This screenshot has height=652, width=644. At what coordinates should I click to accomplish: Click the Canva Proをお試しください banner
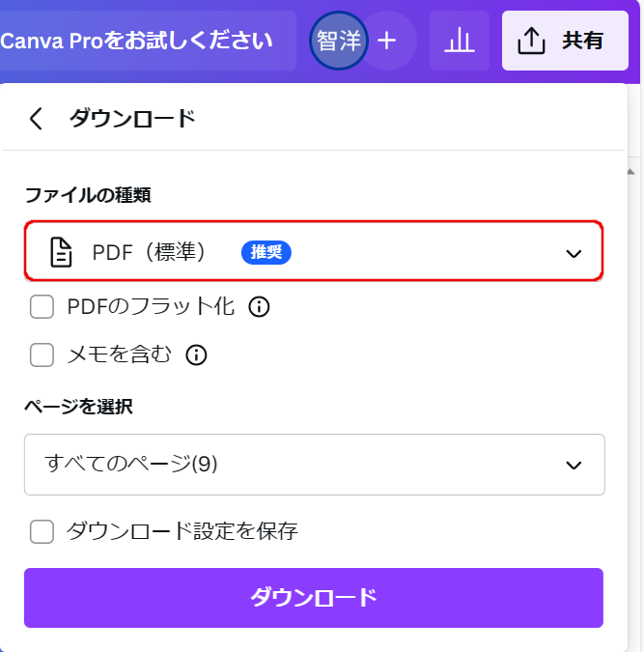coord(148,41)
